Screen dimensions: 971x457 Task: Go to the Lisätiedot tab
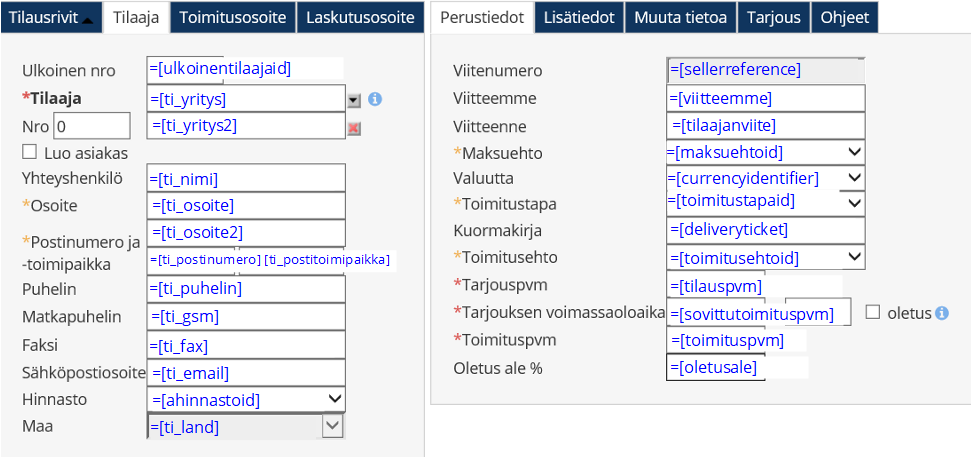580,17
